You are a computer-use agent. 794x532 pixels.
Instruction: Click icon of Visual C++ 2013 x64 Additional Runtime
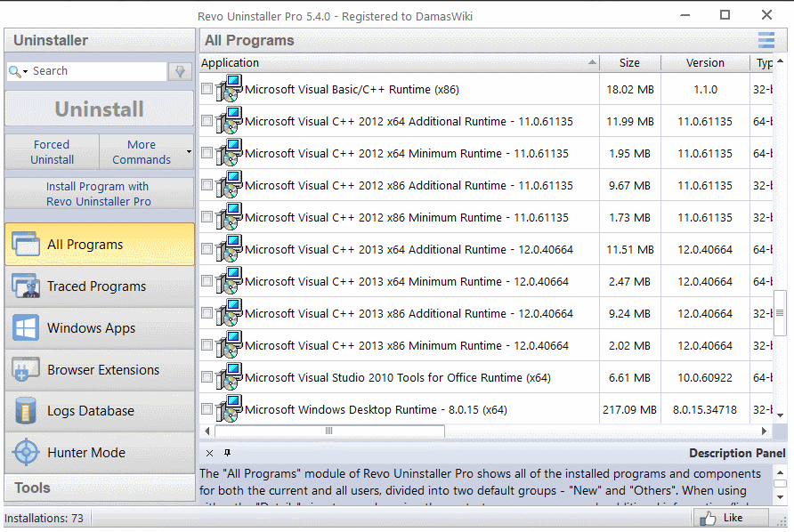229,248
